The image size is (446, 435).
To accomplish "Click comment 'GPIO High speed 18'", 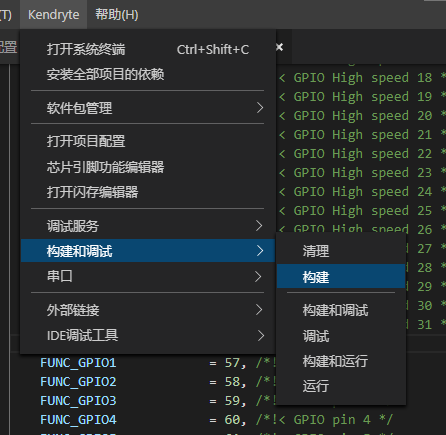I will pos(363,78).
